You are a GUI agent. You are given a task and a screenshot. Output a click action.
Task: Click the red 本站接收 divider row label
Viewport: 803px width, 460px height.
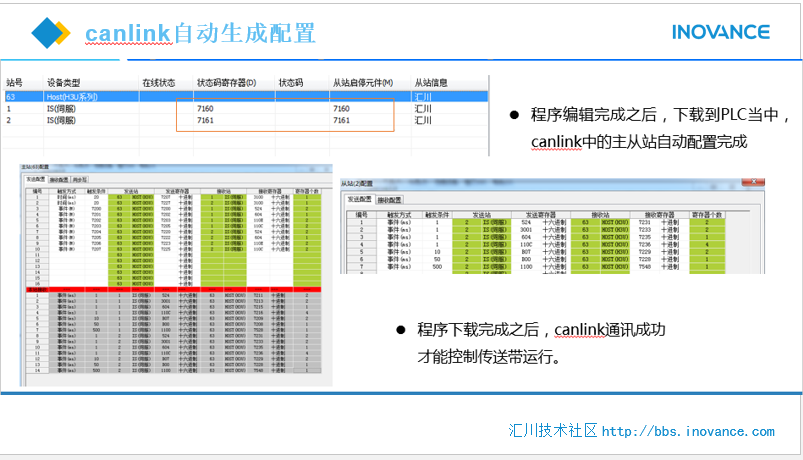coord(37,289)
